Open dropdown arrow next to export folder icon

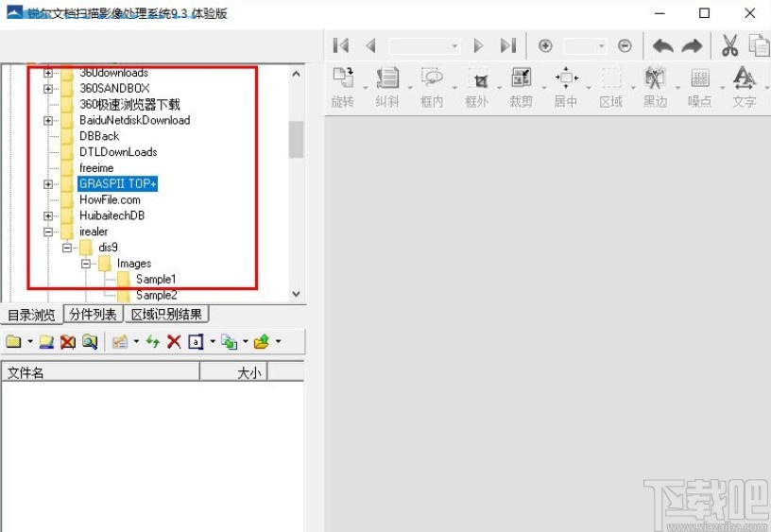coord(279,341)
